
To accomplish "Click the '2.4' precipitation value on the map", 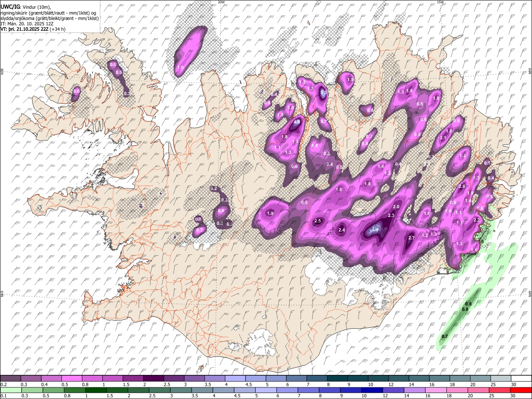I will click(342, 230).
